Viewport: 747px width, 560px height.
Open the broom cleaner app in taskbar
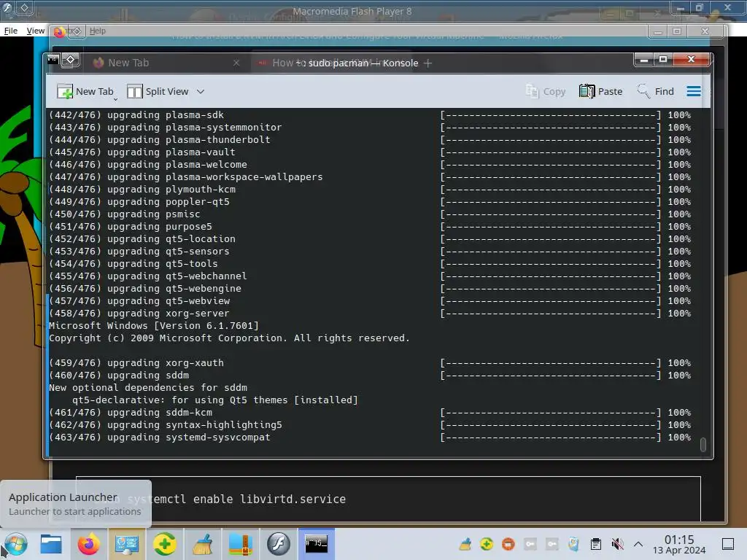coord(203,544)
